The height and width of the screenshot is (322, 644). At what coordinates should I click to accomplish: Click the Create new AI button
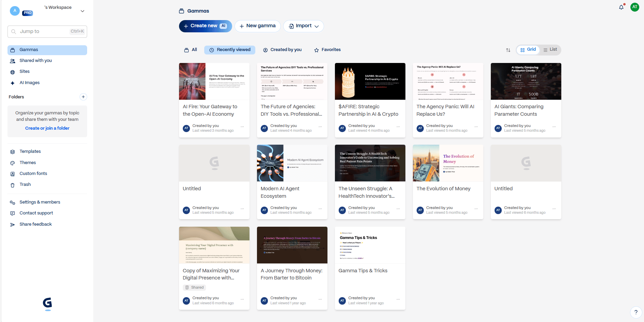pyautogui.click(x=206, y=26)
